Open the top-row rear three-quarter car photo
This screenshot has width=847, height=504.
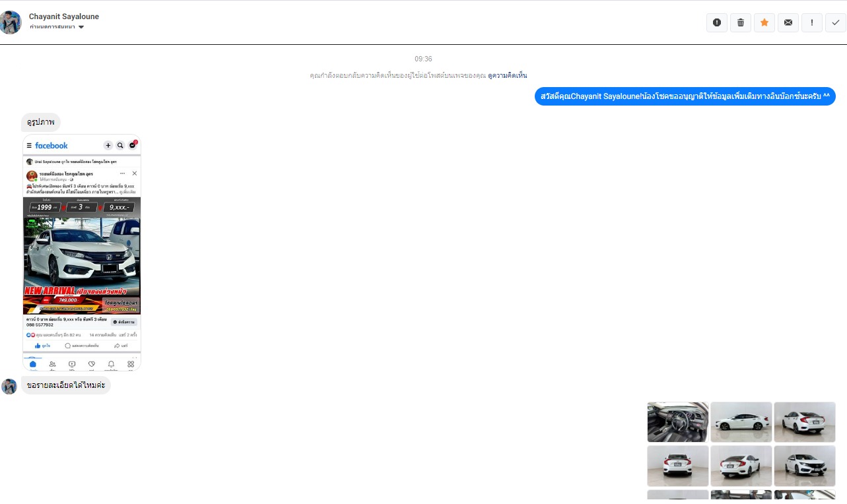(805, 422)
